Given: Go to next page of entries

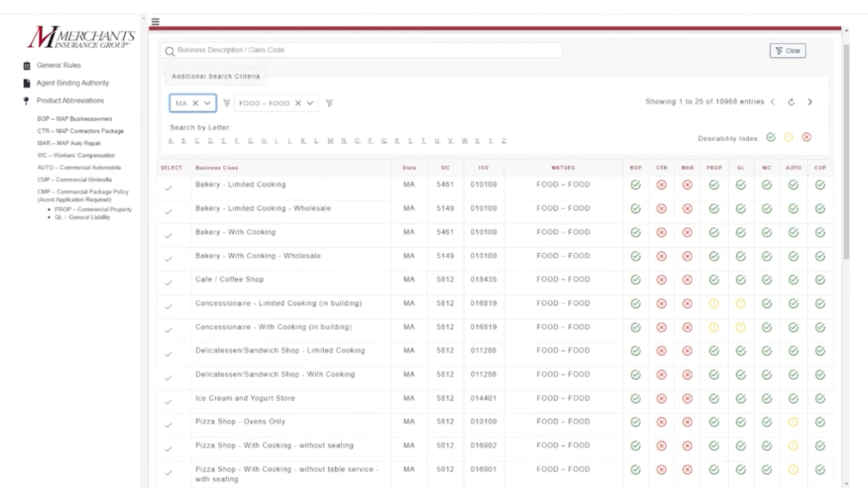Looking at the screenshot, I should coord(810,102).
